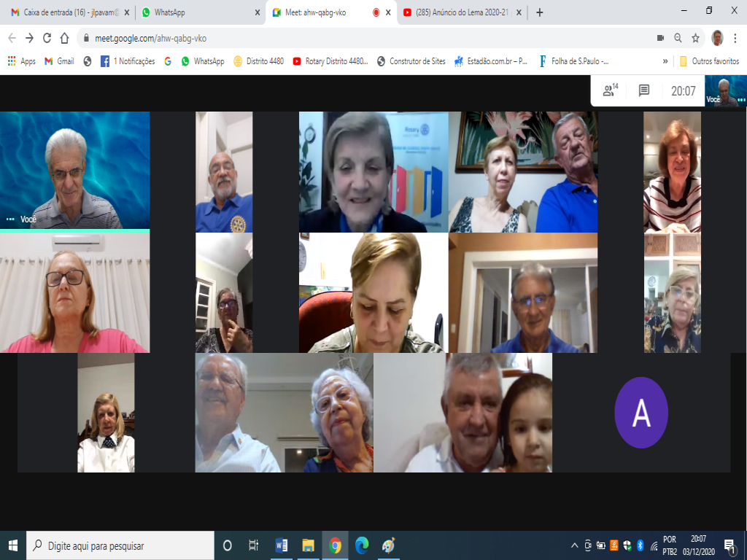Switch to the WhatsApp browser tab
Image resolution: width=747 pixels, height=560 pixels.
pos(197,12)
